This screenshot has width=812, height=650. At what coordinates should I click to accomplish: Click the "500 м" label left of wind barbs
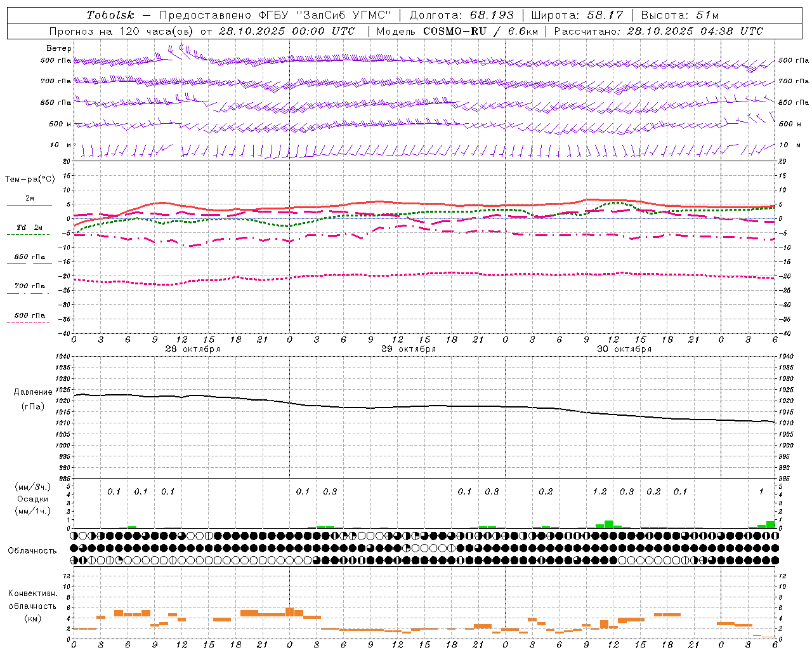point(60,124)
